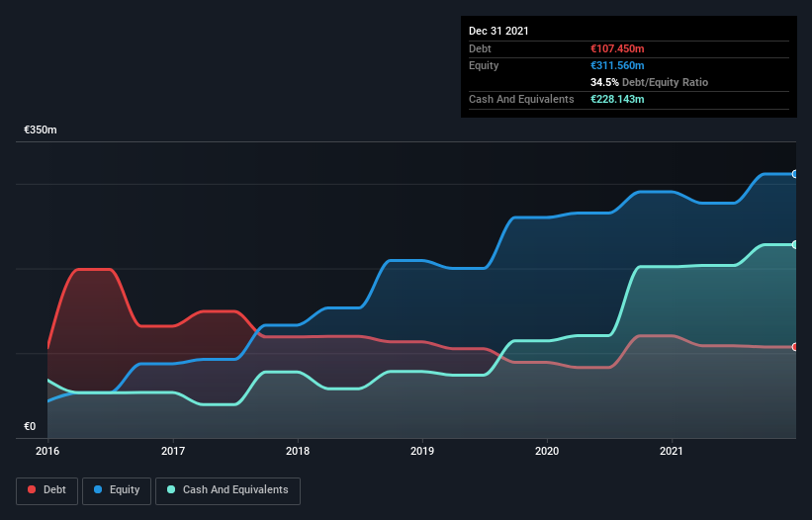The image size is (812, 520).
Task: Click the teal Cash legend dot
Action: pyautogui.click(x=171, y=489)
